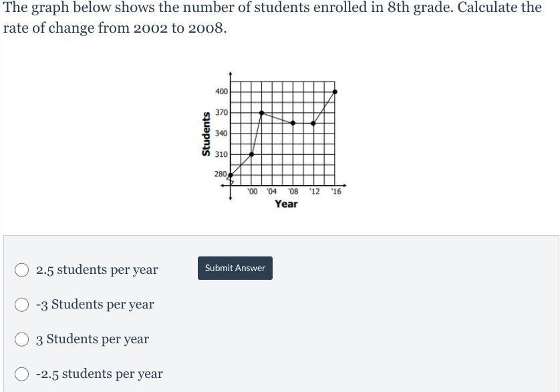Click the graph data point at 310 students

(251, 154)
